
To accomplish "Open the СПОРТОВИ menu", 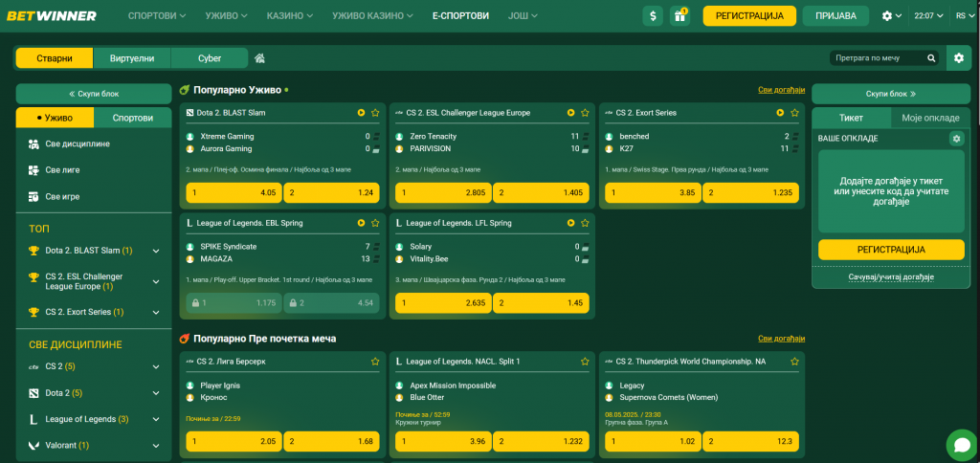I will click(x=157, y=15).
